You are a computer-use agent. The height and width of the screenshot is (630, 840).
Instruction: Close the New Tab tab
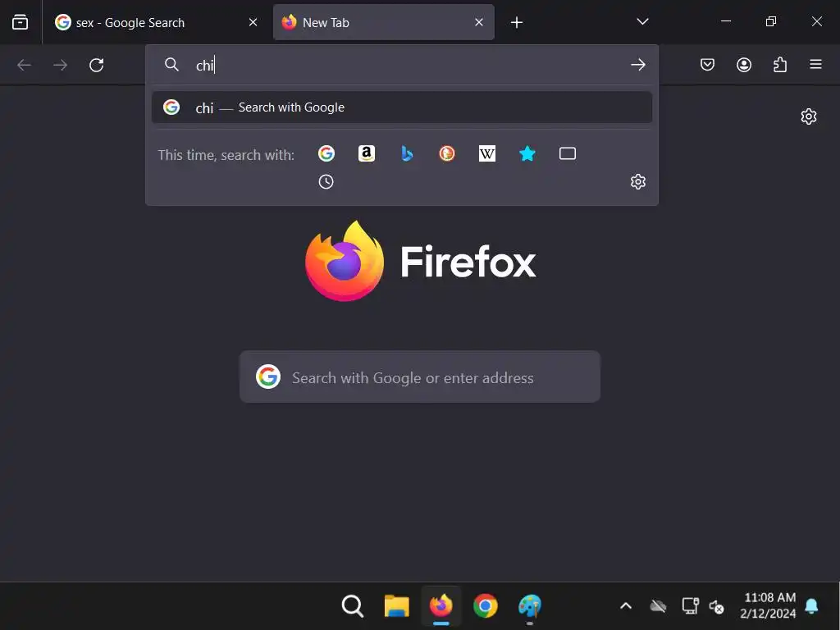point(479,22)
